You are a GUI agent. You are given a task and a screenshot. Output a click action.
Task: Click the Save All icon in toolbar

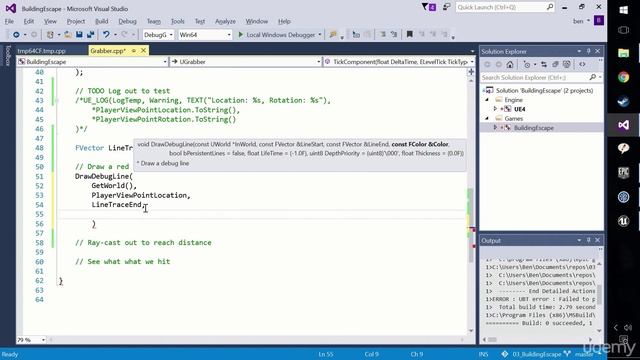coord(90,35)
